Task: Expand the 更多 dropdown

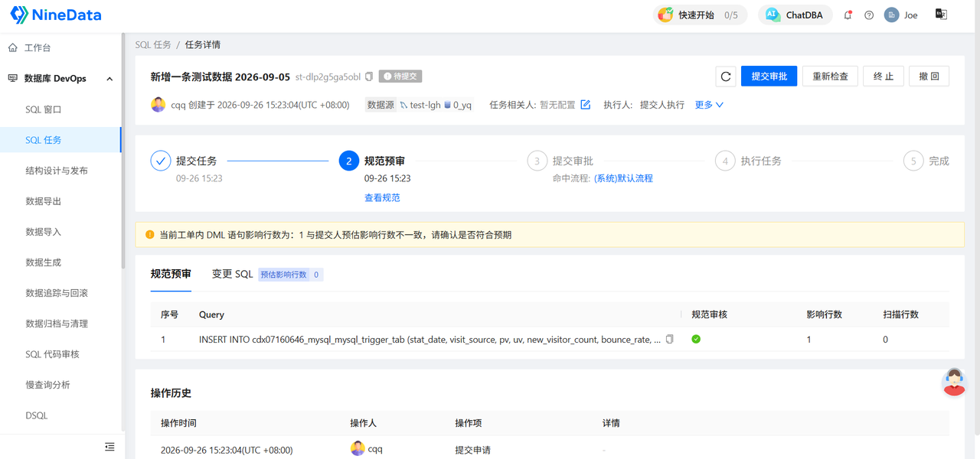Action: [709, 105]
